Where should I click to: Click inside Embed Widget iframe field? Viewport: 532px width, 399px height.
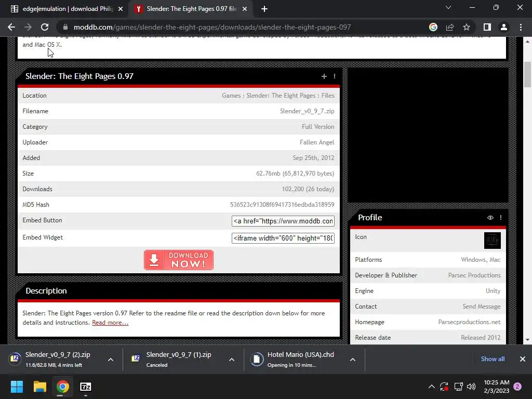pos(283,238)
